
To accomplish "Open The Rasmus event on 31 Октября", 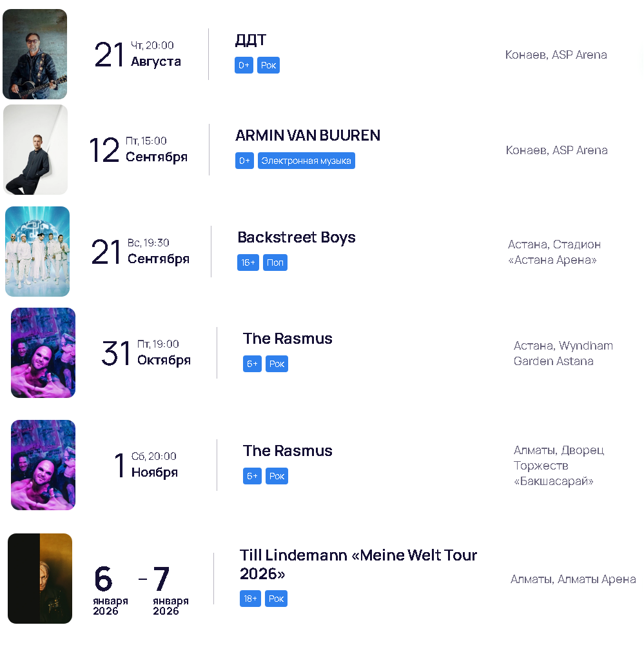I will (288, 339).
